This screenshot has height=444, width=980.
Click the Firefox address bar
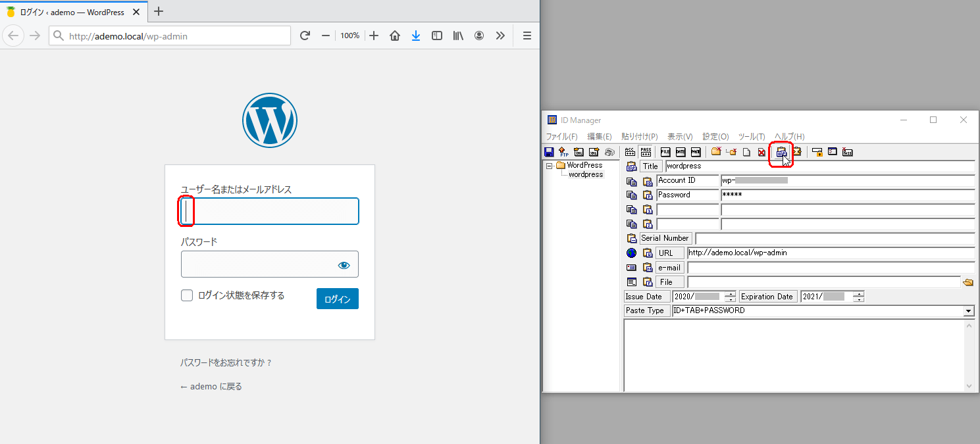(170, 36)
